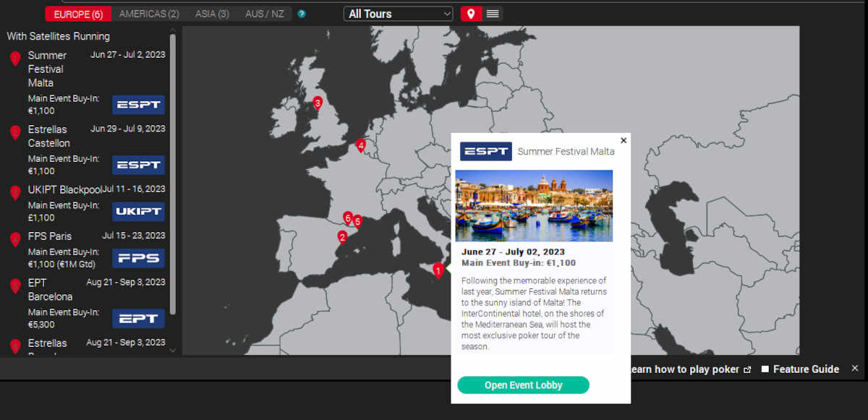This screenshot has width=868, height=420.
Task: Expand the All Tours dropdown
Action: click(x=399, y=14)
